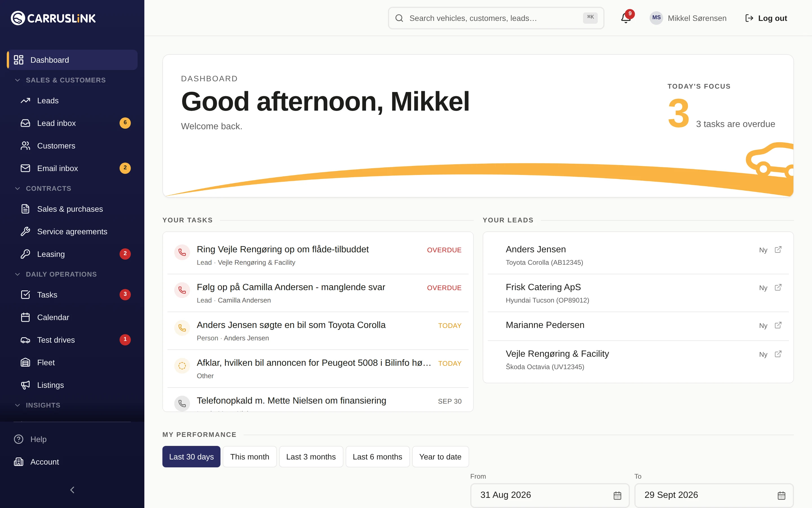This screenshot has width=812, height=508.
Task: Open Test drives in sidebar
Action: coord(76,340)
